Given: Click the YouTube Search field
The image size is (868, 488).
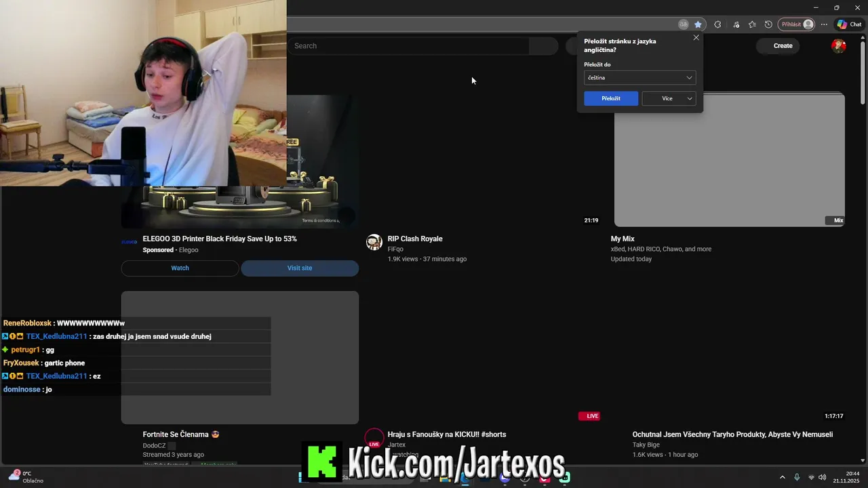Looking at the screenshot, I should click(408, 46).
